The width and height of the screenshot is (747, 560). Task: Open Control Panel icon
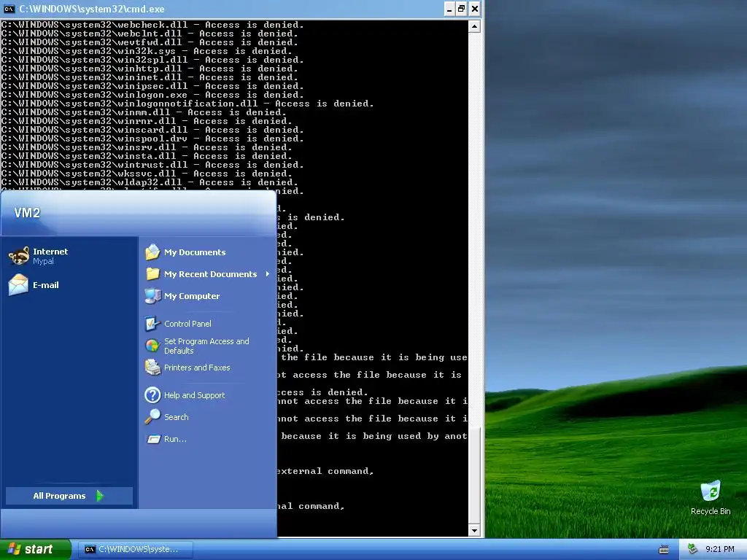click(152, 324)
